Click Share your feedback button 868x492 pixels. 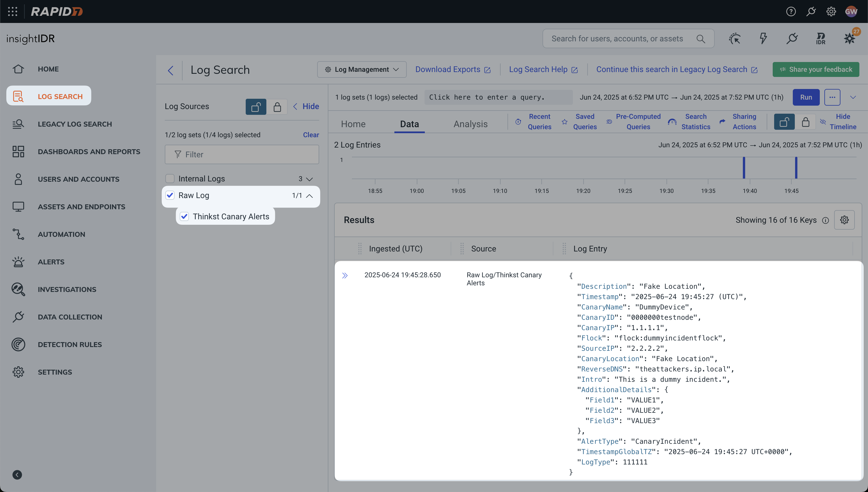(x=816, y=70)
